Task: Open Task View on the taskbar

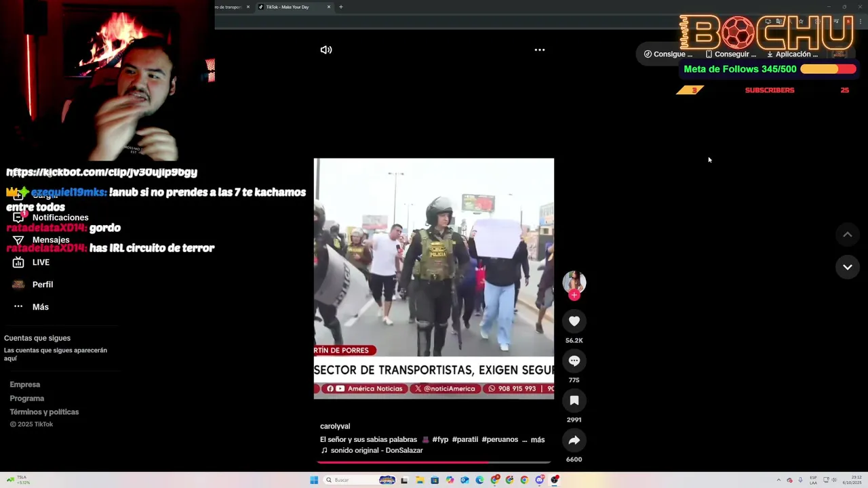Action: [404, 480]
